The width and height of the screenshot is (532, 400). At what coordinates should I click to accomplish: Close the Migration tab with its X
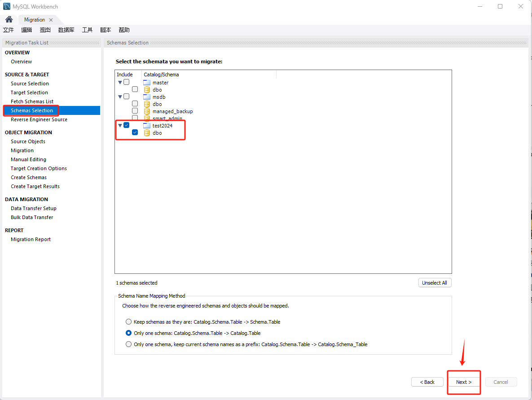click(51, 20)
